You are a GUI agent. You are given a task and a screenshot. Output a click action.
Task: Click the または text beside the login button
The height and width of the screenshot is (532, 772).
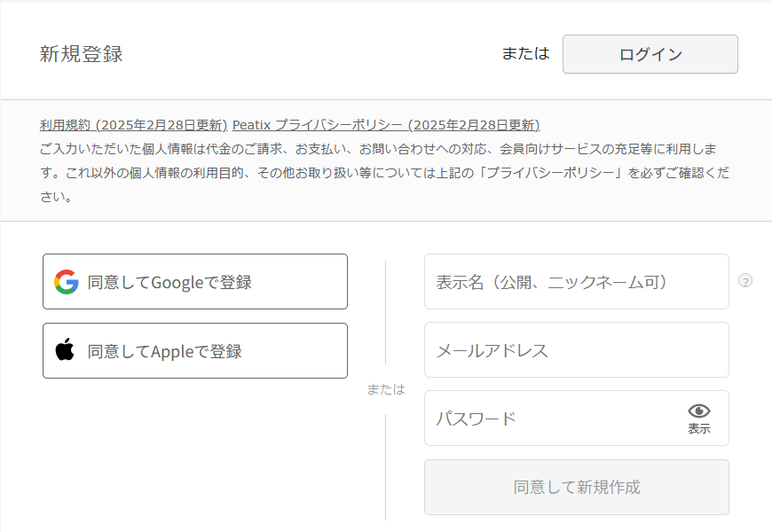click(525, 53)
